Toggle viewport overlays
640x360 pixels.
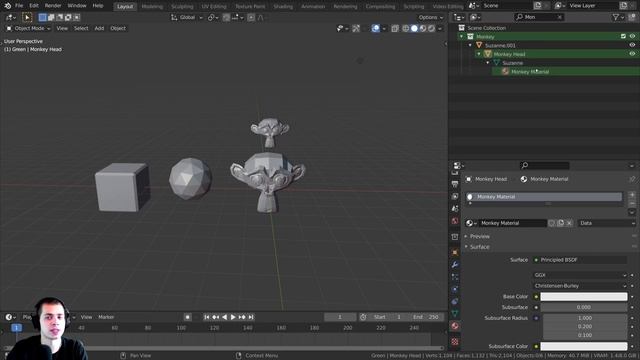tap(376, 28)
